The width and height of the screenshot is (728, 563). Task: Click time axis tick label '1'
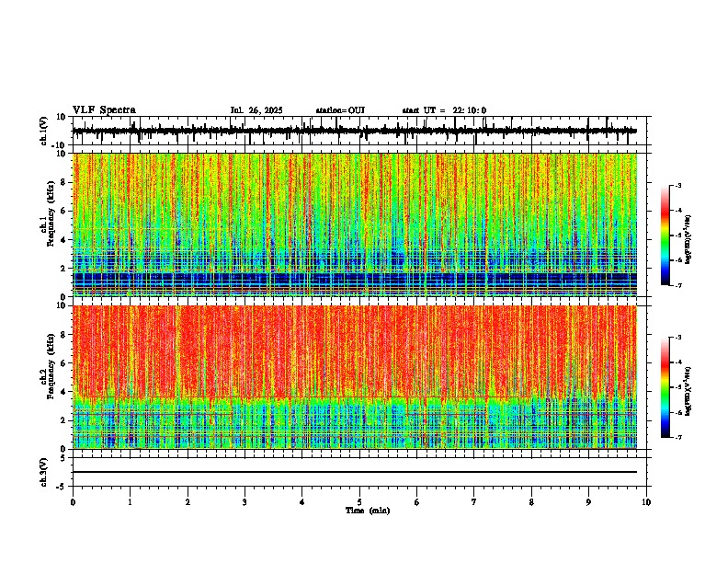click(x=130, y=502)
